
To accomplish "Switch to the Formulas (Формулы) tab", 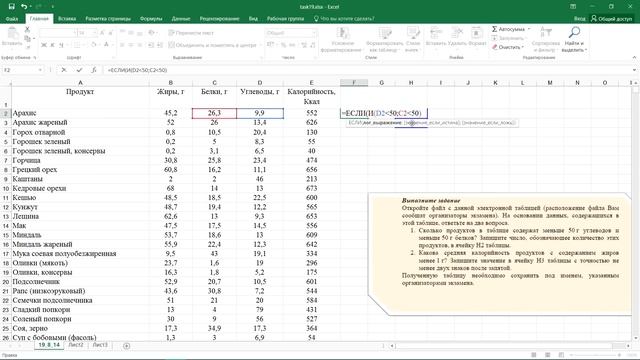I will 151,19.
